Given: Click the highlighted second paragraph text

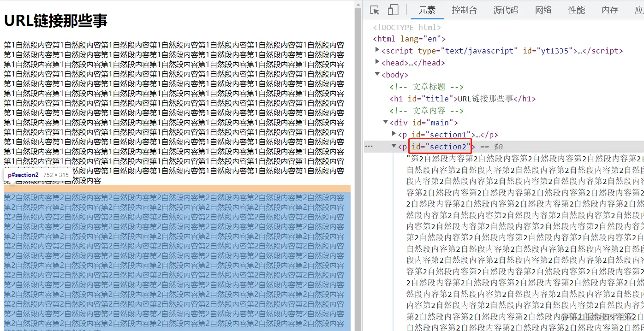Looking at the screenshot, I should (177, 261).
